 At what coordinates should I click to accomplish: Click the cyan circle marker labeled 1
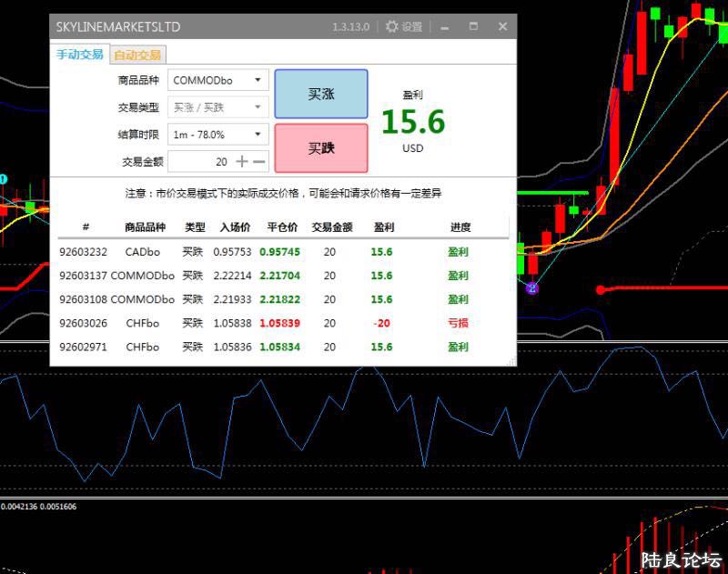point(4,179)
